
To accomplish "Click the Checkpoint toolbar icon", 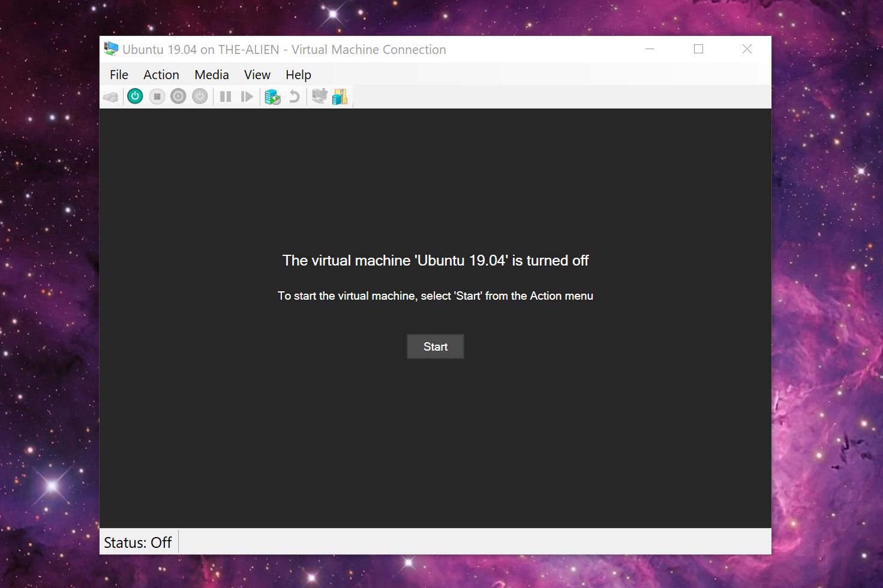I will 272,97.
